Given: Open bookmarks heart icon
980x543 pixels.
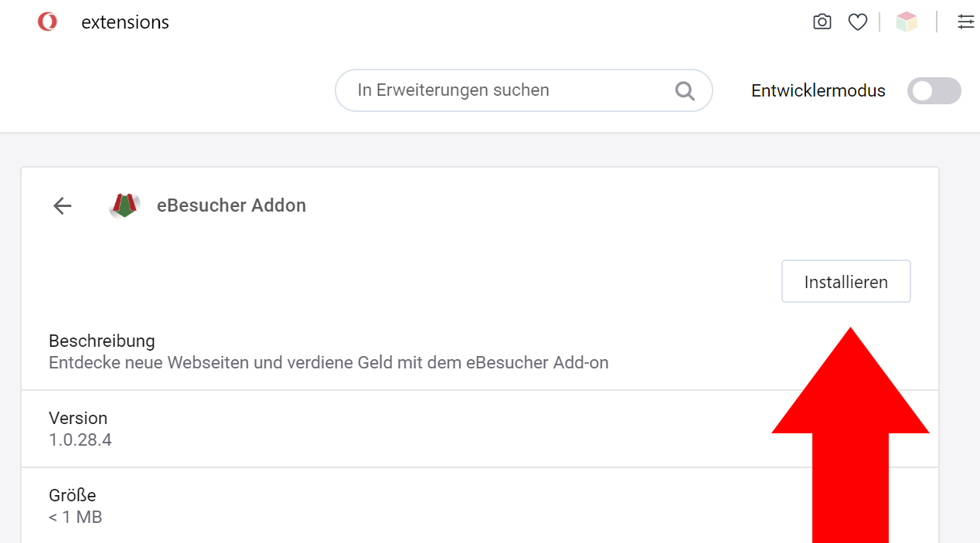Looking at the screenshot, I should [x=857, y=22].
